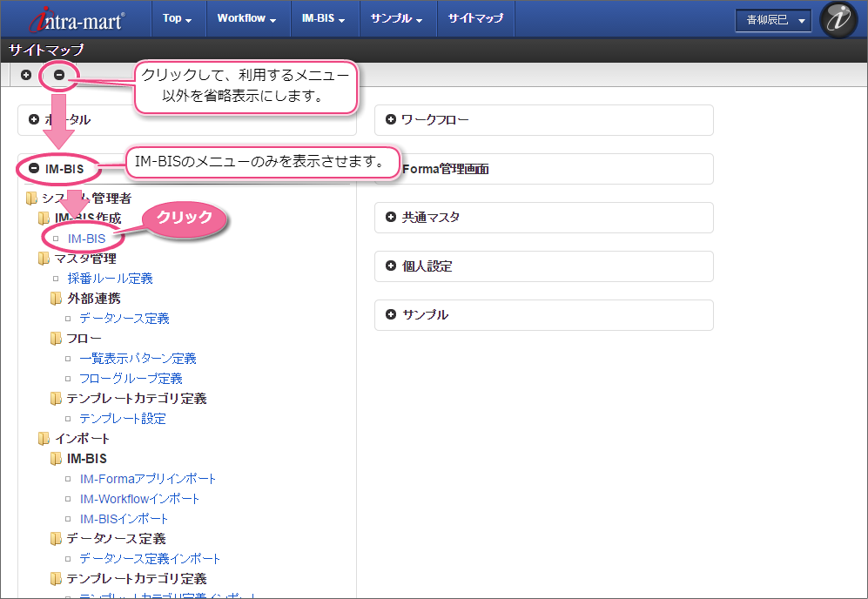The image size is (868, 599).
Task: Open the データソース定義 link under 外部連携
Action: [x=124, y=319]
